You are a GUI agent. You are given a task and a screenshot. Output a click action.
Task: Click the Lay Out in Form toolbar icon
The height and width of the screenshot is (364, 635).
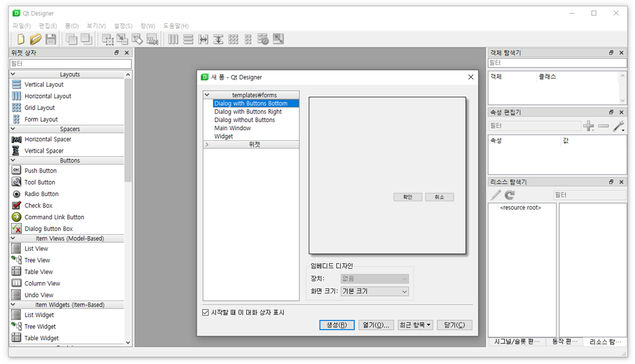tap(248, 39)
